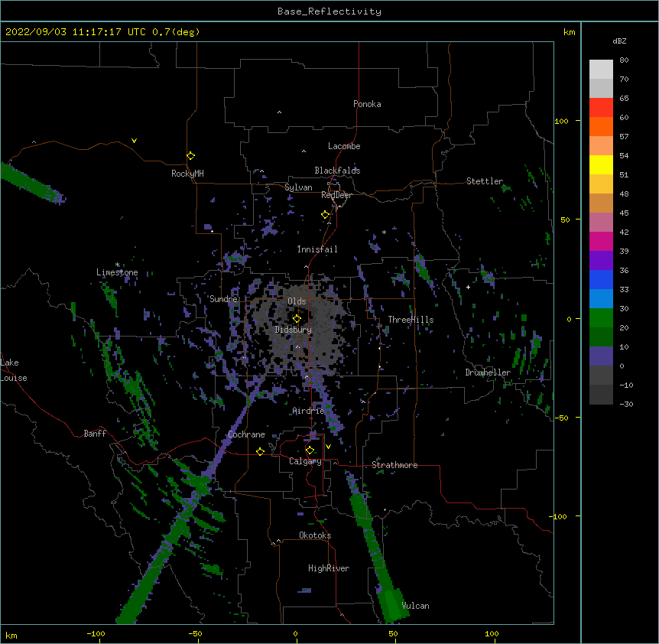Click the 57 value in the dBZ legend
This screenshot has width=659, height=644.
pyautogui.click(x=624, y=137)
